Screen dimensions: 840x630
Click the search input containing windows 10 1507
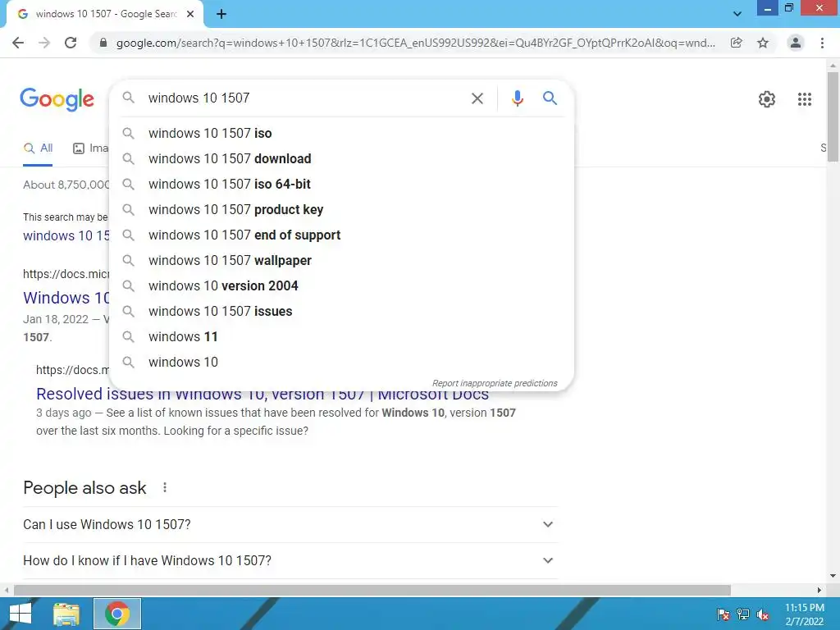303,98
